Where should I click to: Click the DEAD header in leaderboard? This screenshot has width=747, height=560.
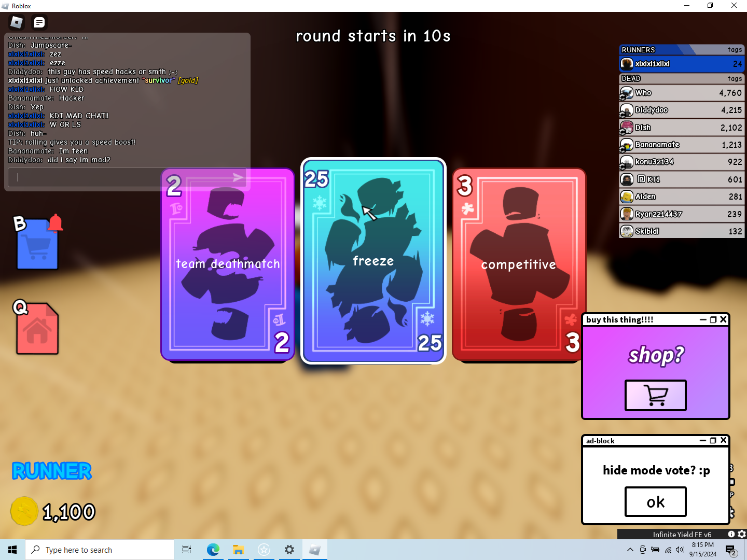pyautogui.click(x=682, y=78)
